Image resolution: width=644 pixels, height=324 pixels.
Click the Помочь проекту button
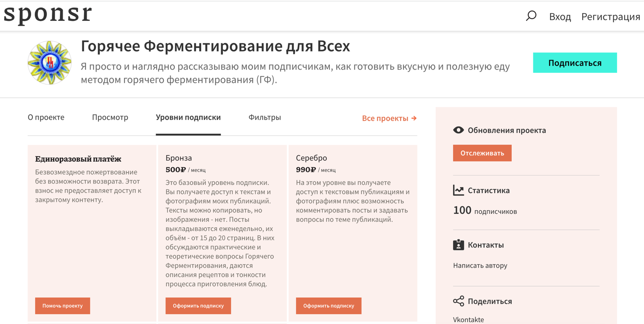(x=63, y=306)
